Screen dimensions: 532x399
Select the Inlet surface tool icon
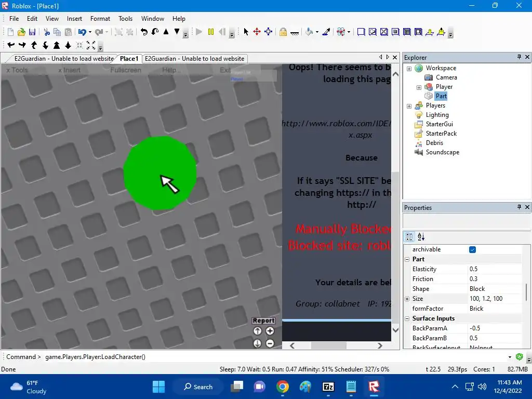pyautogui.click(x=407, y=32)
